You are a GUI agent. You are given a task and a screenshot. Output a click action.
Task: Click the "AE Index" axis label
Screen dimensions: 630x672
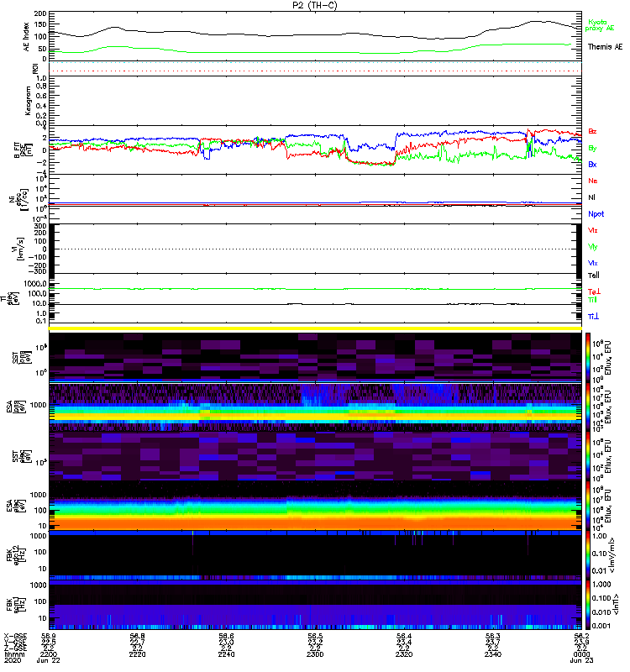(x=27, y=37)
